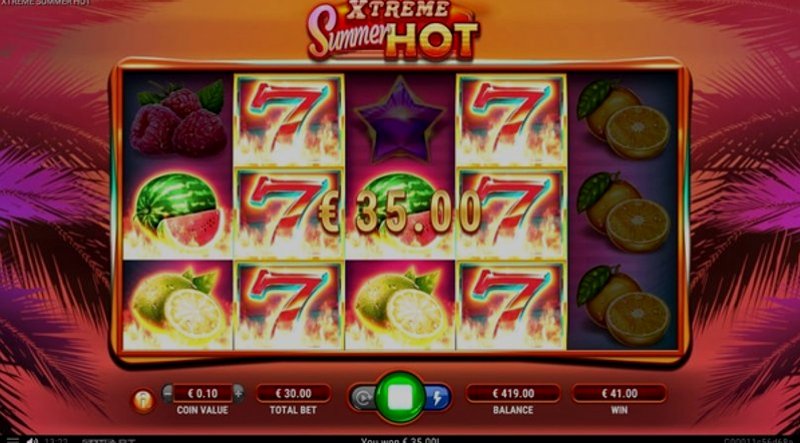Select the €0.10 coin value field
The height and width of the screenshot is (443, 800).
[x=203, y=393]
